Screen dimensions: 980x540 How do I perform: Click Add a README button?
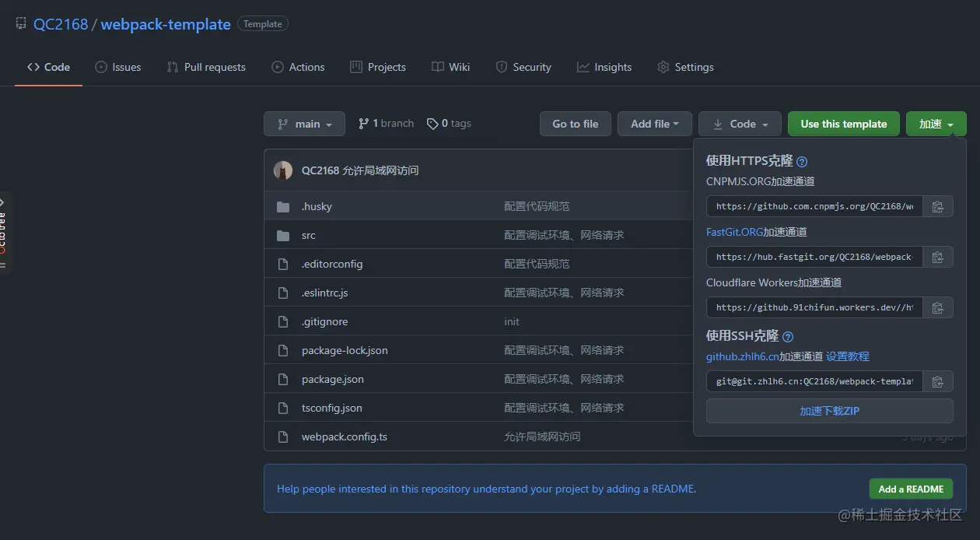tap(911, 489)
